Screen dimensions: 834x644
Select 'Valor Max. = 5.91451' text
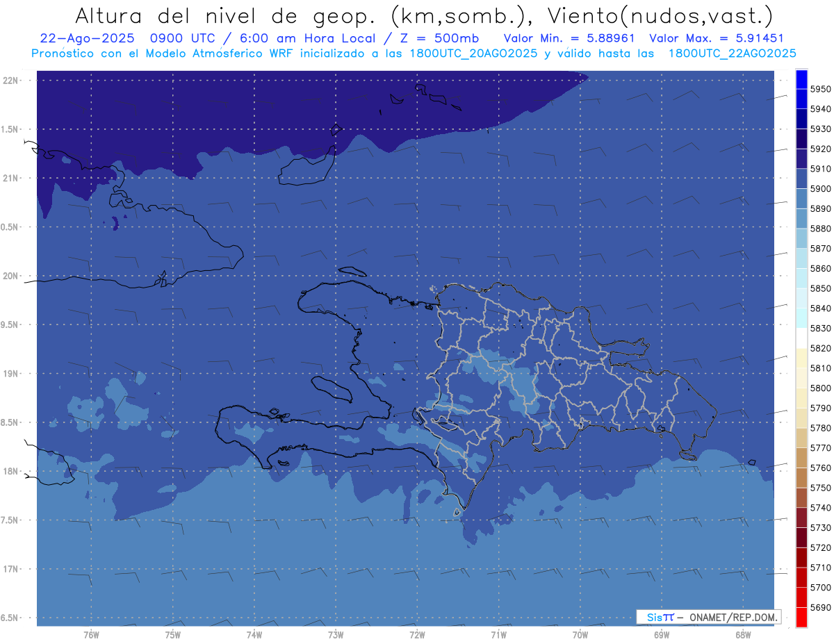coord(717,38)
